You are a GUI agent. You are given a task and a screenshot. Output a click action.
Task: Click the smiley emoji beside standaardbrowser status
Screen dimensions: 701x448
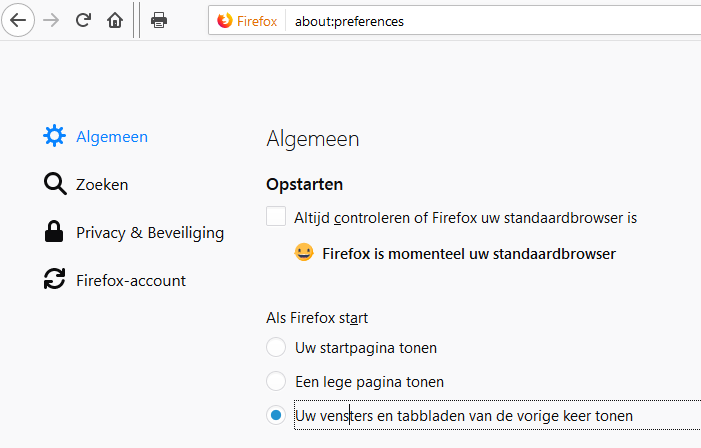pyautogui.click(x=304, y=253)
